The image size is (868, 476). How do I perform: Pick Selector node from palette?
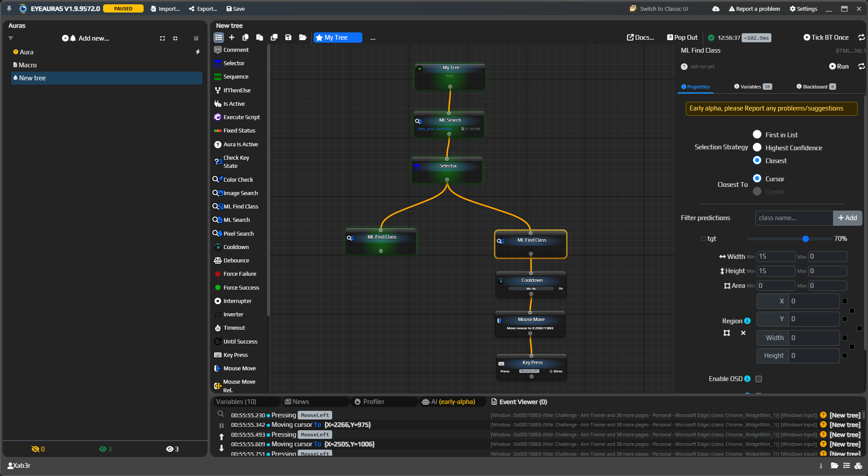point(234,63)
